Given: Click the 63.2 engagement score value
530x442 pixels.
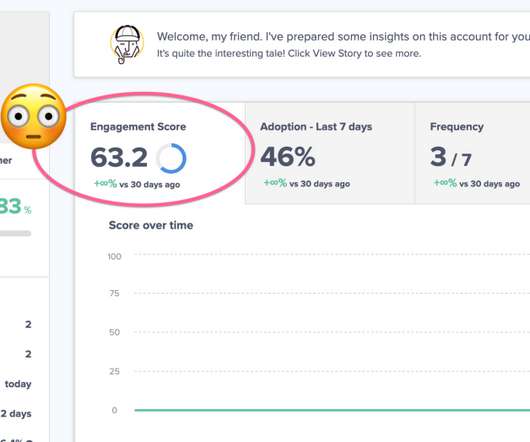Looking at the screenshot, I should click(119, 157).
